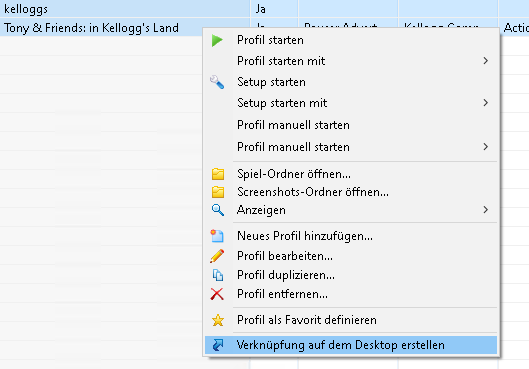Click the new document icon for Neues Profil hinzufügen
Screen dimensions: 529x369
click(x=217, y=236)
